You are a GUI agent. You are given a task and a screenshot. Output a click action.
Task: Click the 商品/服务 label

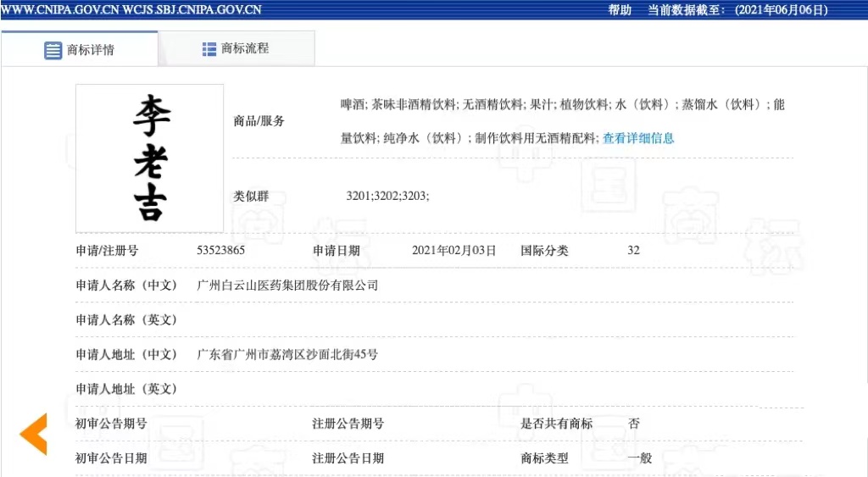(x=259, y=121)
